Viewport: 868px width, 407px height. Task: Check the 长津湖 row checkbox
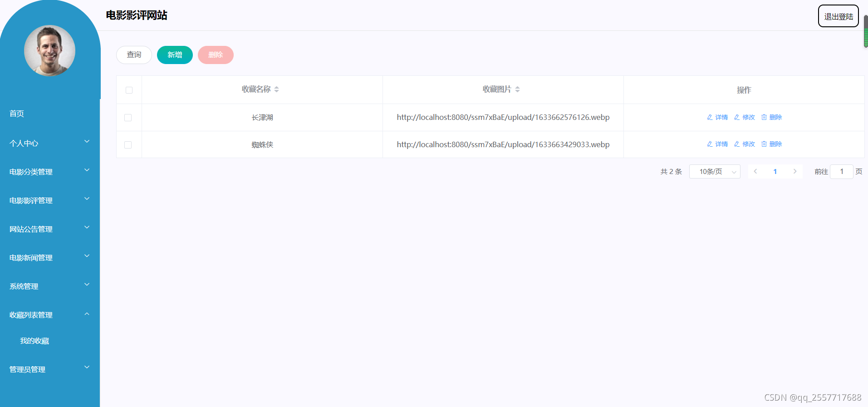pos(128,118)
